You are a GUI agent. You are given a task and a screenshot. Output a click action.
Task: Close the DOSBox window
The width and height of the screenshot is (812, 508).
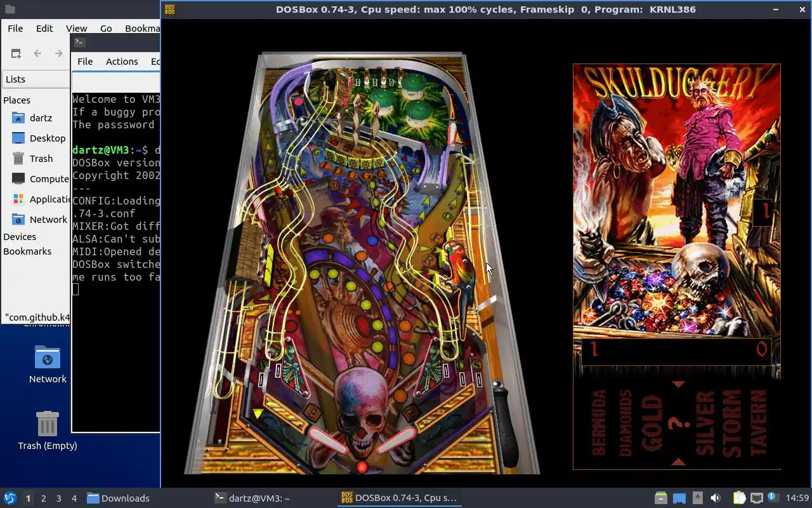802,10
